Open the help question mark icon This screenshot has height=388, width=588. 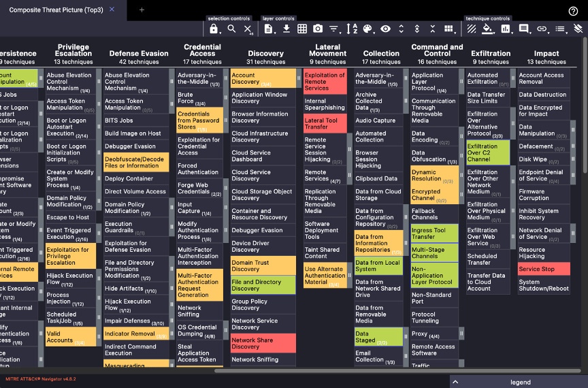click(x=573, y=11)
